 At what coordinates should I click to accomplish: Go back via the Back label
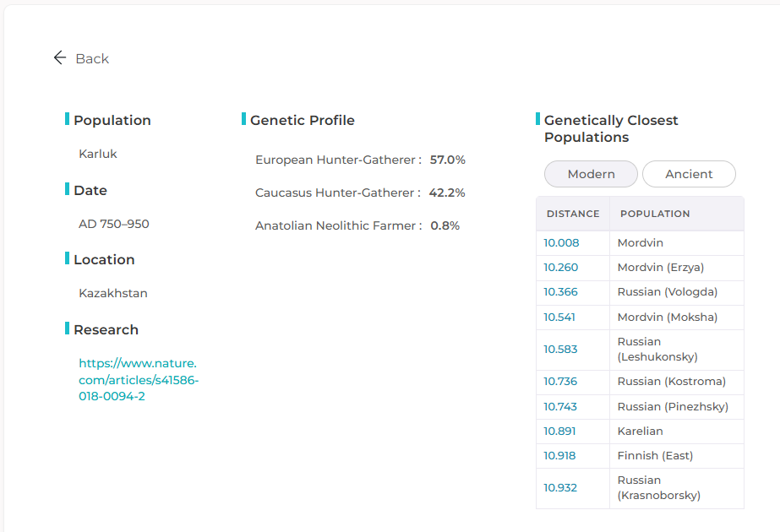92,58
